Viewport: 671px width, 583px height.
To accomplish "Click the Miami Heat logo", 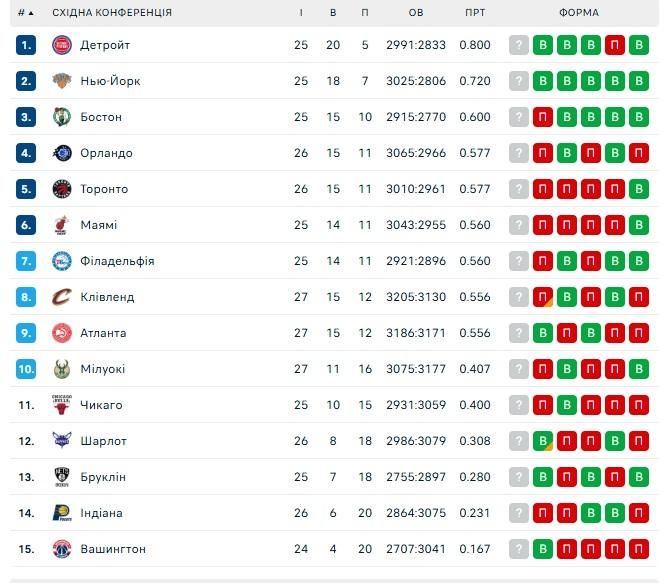I will point(62,225).
